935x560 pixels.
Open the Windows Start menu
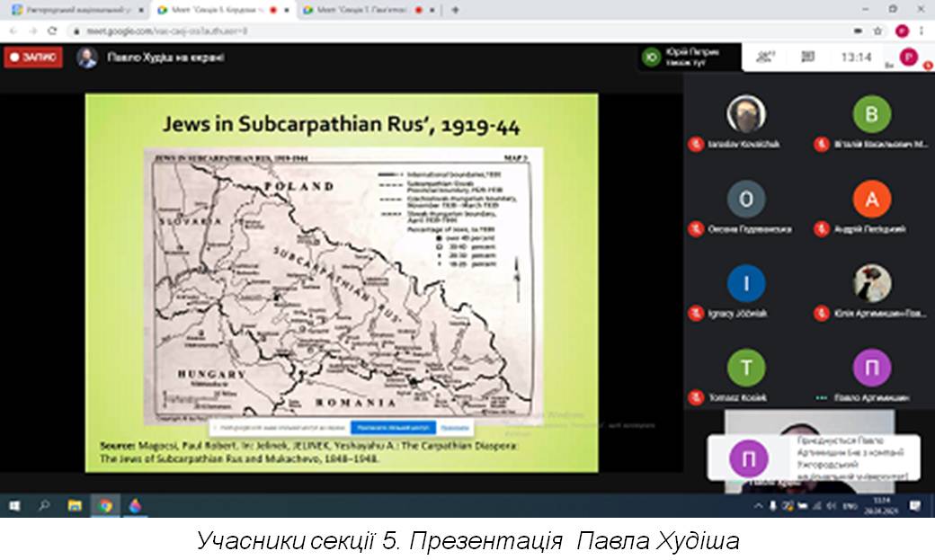click(x=14, y=506)
